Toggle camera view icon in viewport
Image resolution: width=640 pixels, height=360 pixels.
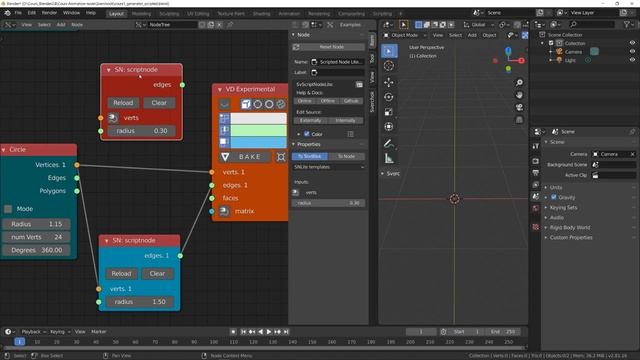(519, 107)
